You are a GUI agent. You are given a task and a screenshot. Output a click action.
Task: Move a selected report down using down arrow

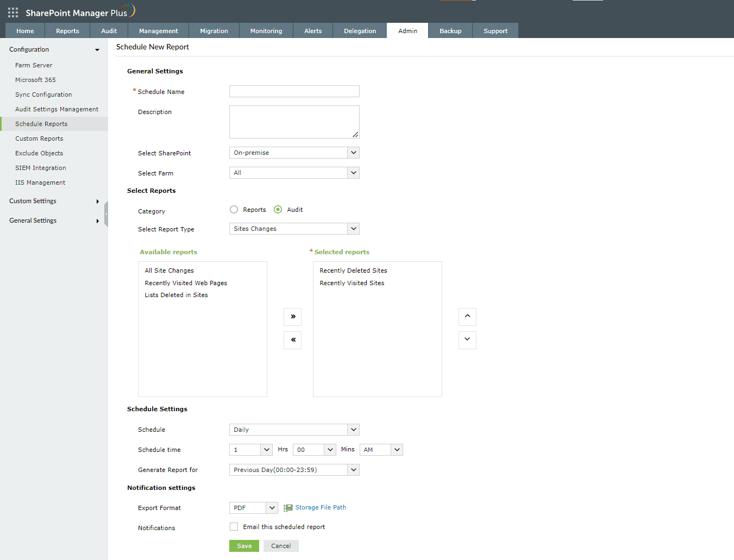click(x=467, y=340)
